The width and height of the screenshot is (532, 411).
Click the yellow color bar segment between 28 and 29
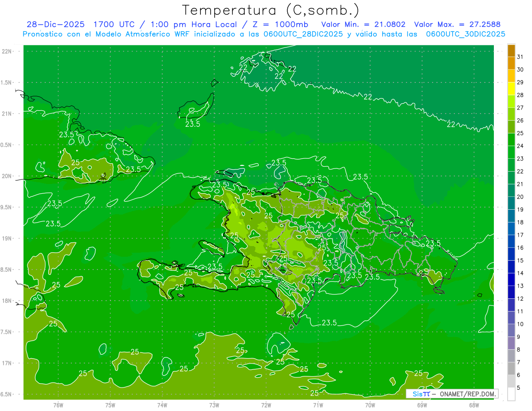511,89
